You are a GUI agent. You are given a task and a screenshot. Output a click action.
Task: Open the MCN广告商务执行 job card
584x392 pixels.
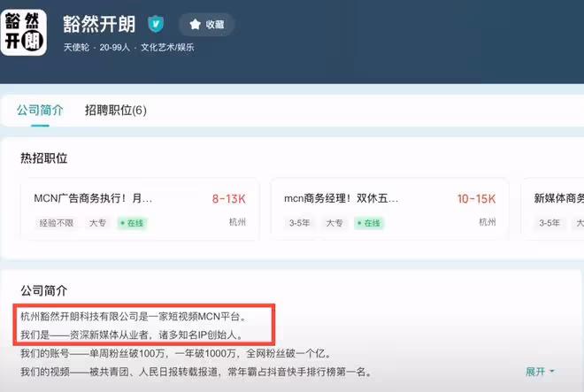pos(140,210)
